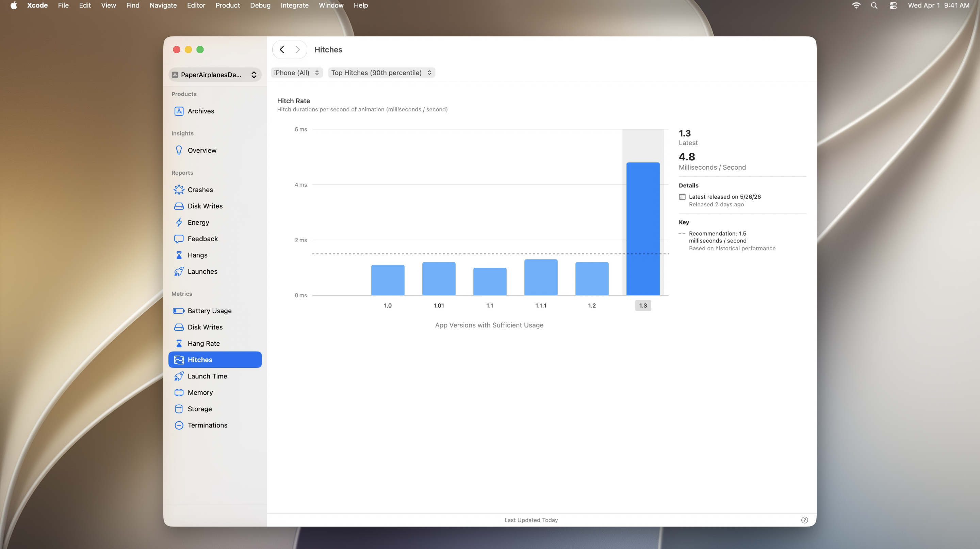Select the version 1.1.1 bar
This screenshot has width=980, height=549.
541,277
